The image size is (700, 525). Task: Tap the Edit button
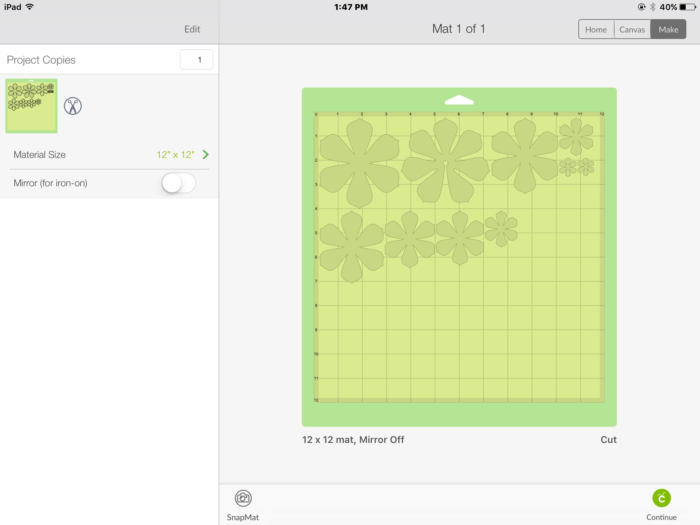click(192, 29)
